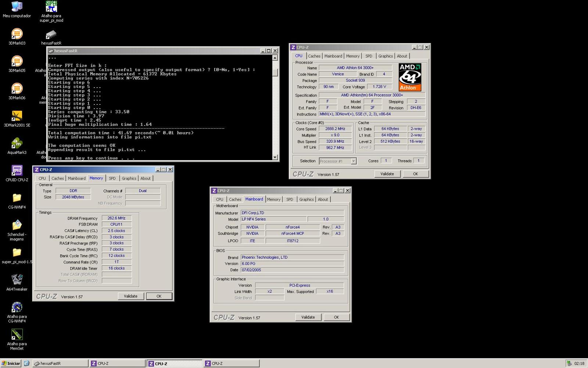Screen dimensions: 588x368
Task: Open SPD tab in Memory CPU-Z window
Action: 112,178
